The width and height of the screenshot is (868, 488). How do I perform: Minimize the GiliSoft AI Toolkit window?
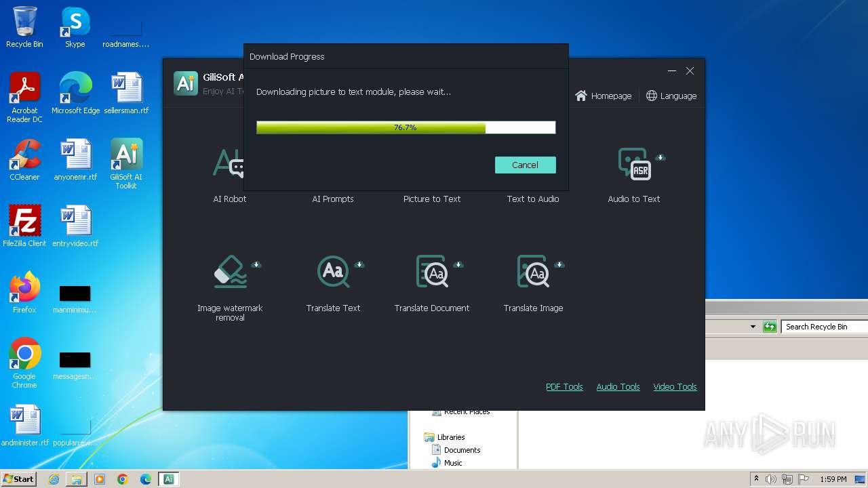pos(672,71)
